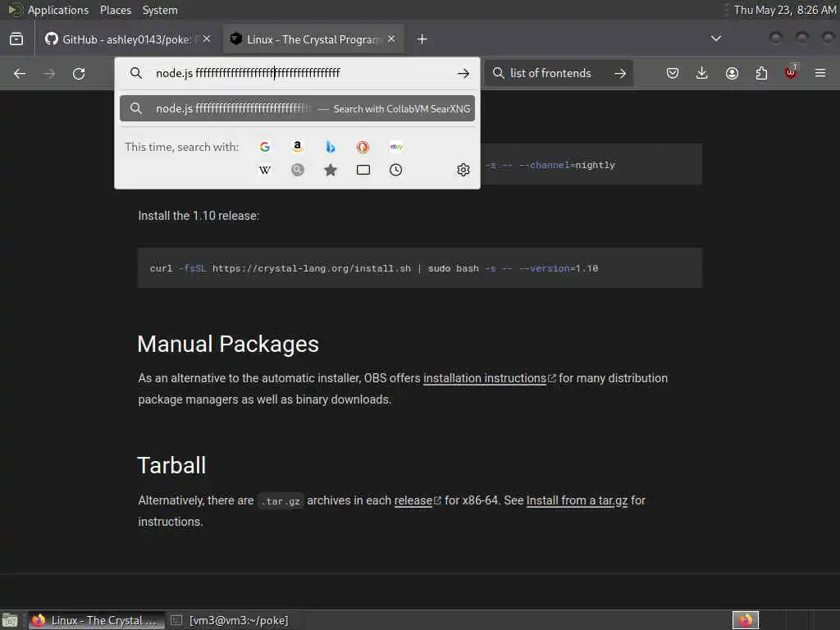Open 'Install from a tar.gz' link

coord(577,500)
